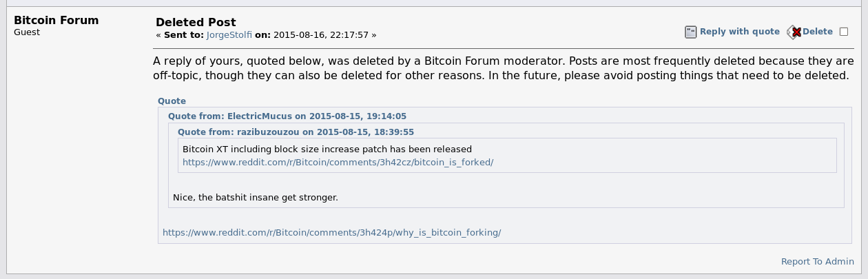Image resolution: width=868 pixels, height=279 pixels.
Task: Visit the why_is_bitcoin_forking reddit URL
Action: pyautogui.click(x=331, y=233)
